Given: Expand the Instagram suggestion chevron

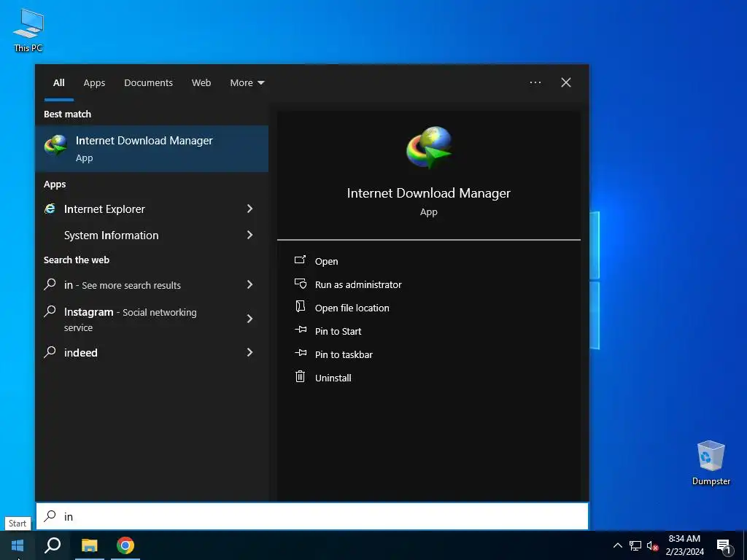Looking at the screenshot, I should 250,319.
